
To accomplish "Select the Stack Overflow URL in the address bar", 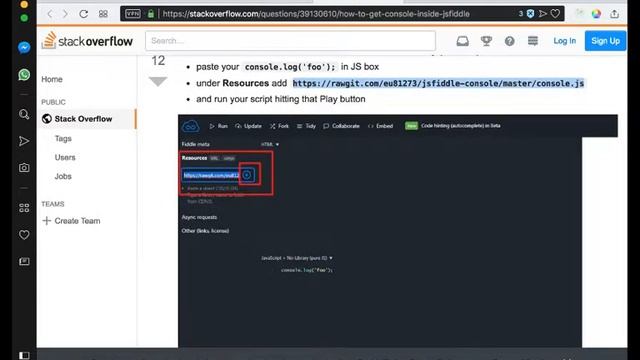I will click(316, 14).
